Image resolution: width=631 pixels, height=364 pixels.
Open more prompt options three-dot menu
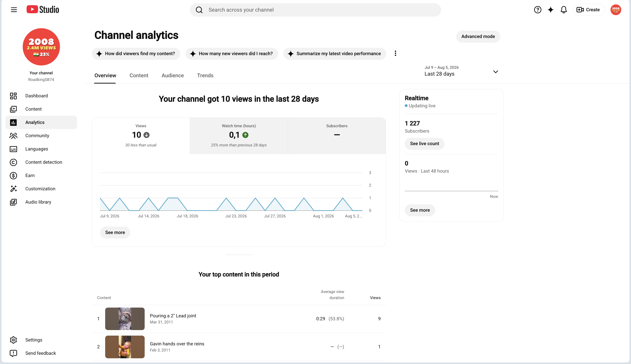pos(395,53)
